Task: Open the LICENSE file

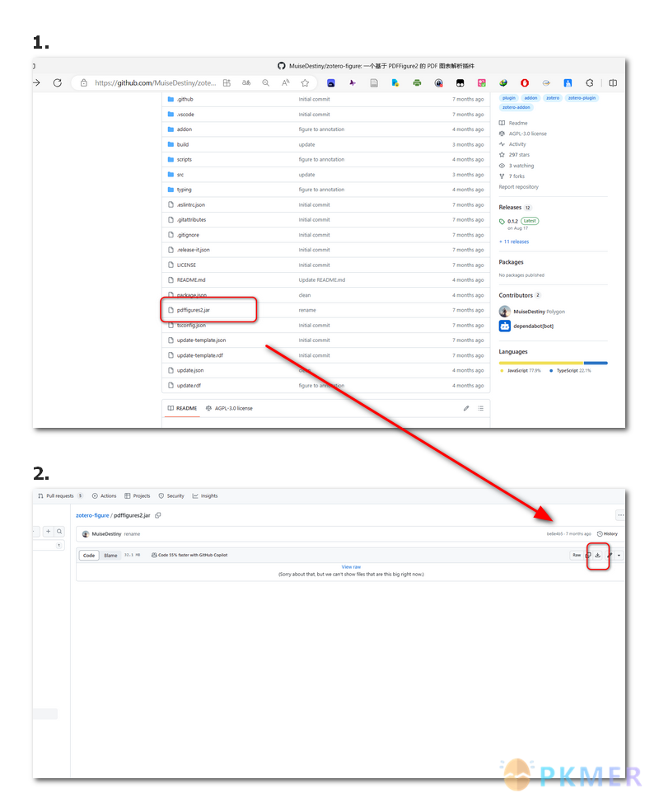Action: coord(186,265)
